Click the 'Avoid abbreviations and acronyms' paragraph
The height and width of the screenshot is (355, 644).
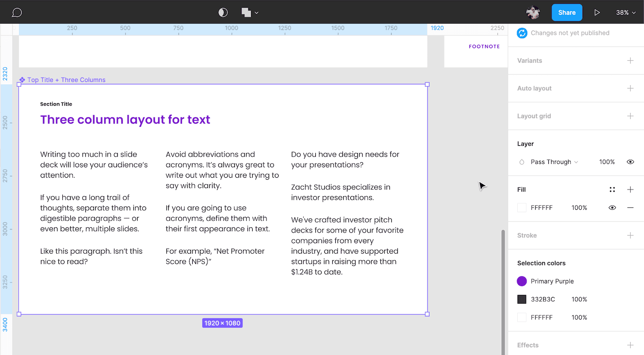click(223, 170)
